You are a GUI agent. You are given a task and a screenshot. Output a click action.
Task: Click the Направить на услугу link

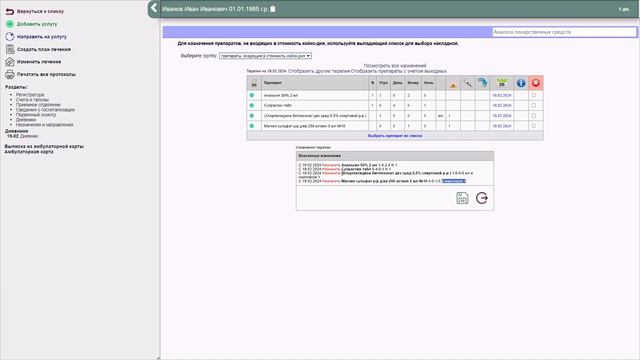42,37
